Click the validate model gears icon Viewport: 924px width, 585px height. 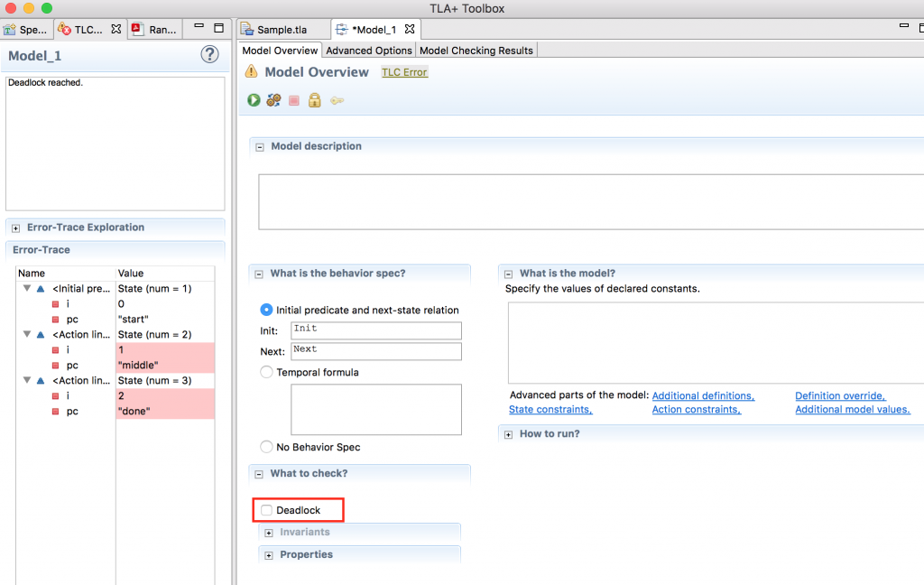(x=273, y=100)
